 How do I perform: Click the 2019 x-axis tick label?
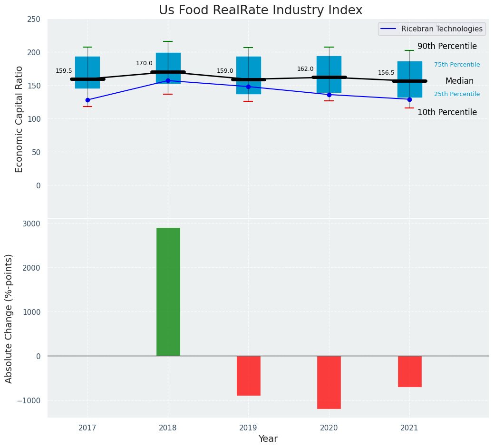248,428
